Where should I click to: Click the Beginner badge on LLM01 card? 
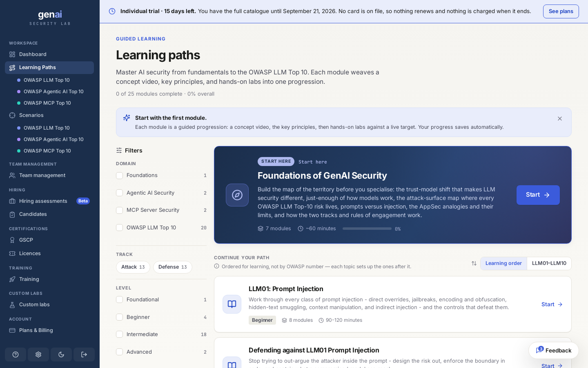(262, 320)
